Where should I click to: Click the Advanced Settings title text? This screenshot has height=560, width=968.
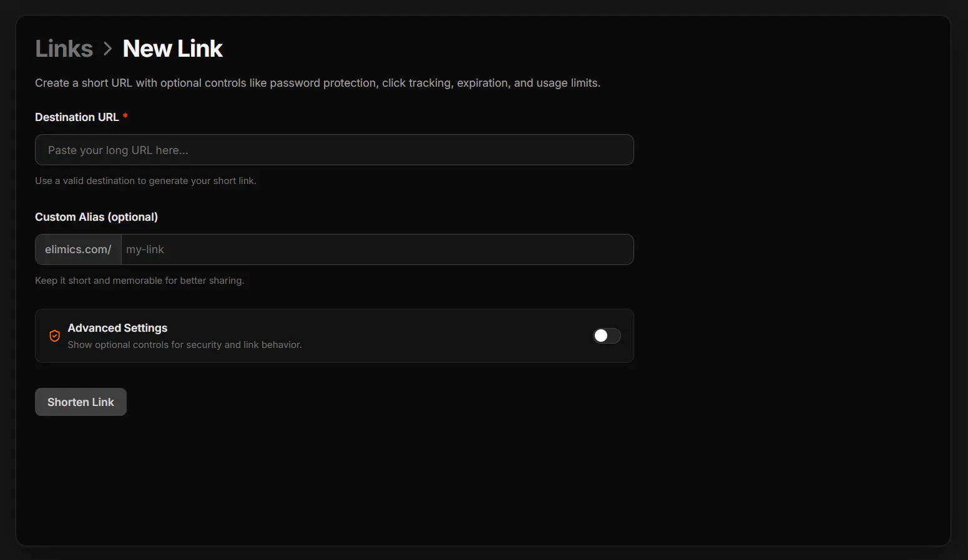pos(117,328)
